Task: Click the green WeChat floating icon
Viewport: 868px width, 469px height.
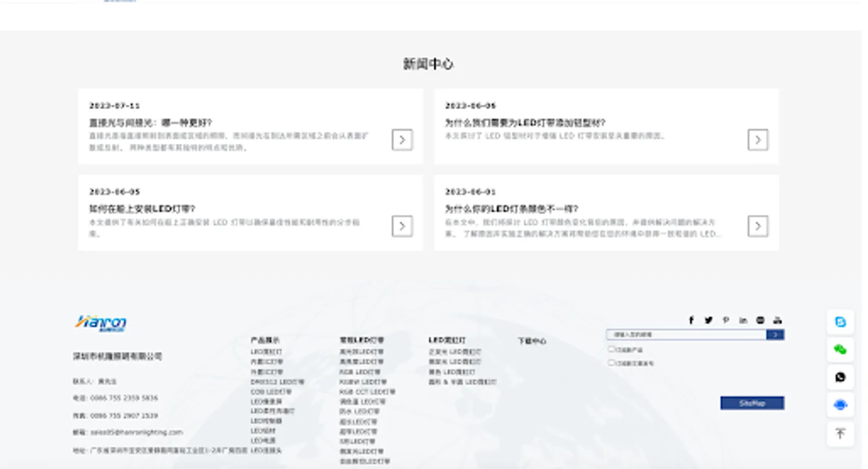Action: 840,350
